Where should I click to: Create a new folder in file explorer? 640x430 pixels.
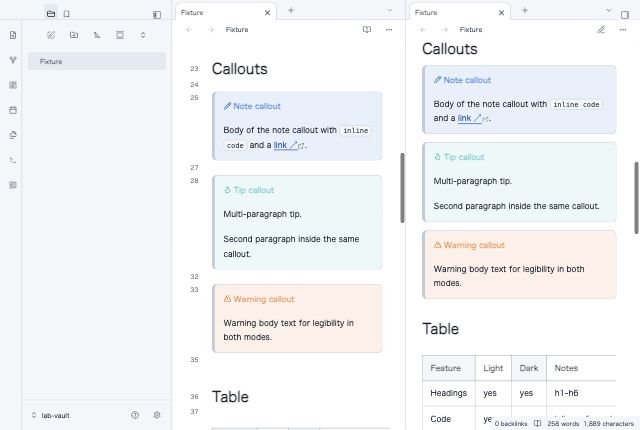pos(74,35)
